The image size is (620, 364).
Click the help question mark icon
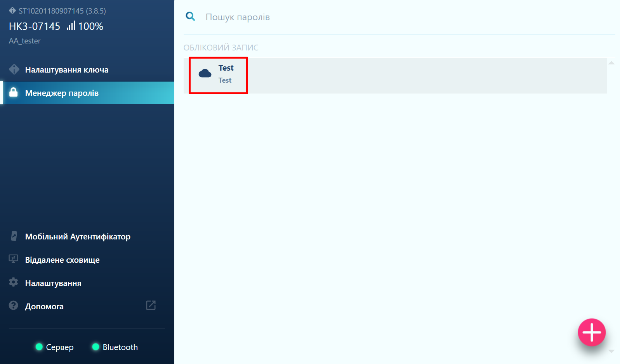click(14, 306)
